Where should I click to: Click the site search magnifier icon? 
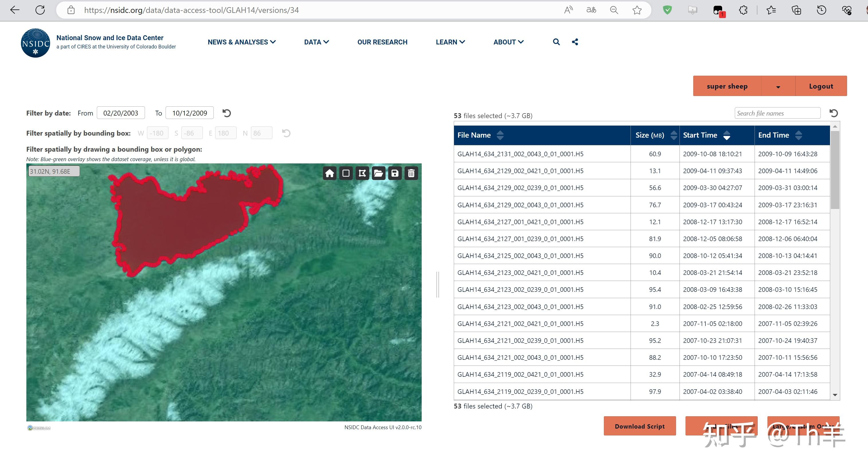556,42
